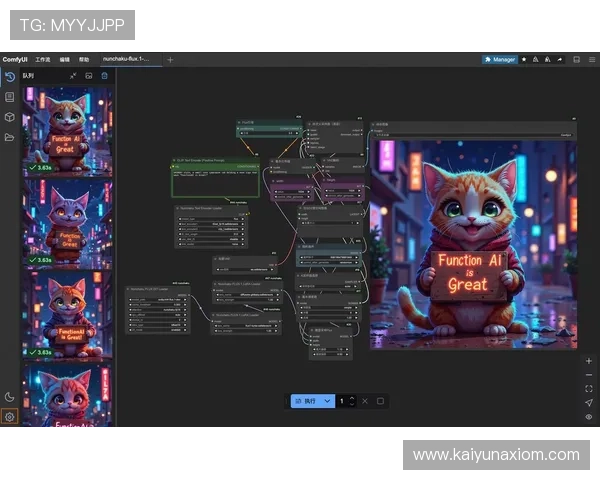Viewport: 600px width, 480px height.
Task: Click the zoom in plus icon
Action: coord(588,360)
